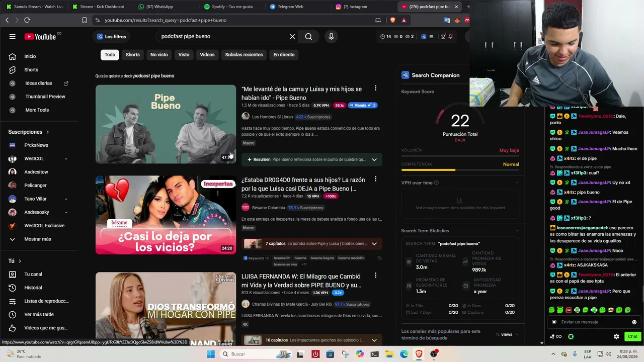
Task: Open Ideas diarias in the sidebar
Action: point(39,83)
